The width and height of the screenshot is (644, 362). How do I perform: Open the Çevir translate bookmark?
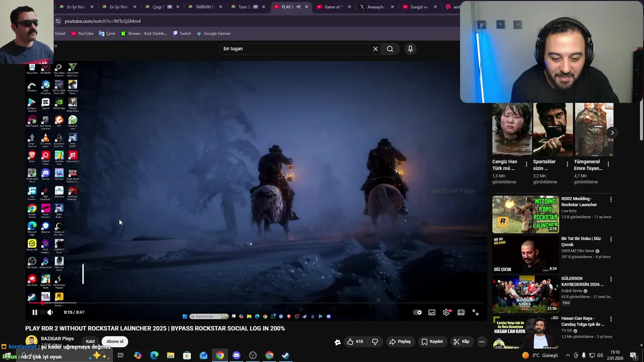[x=107, y=33]
